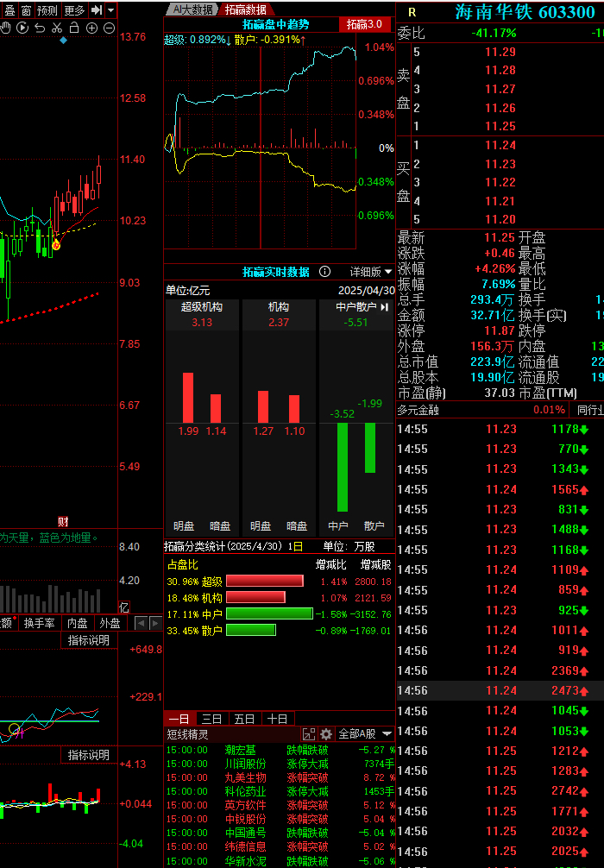Click the skip icon next to 中户散户
Screen dimensions: 604x868
coord(385,306)
